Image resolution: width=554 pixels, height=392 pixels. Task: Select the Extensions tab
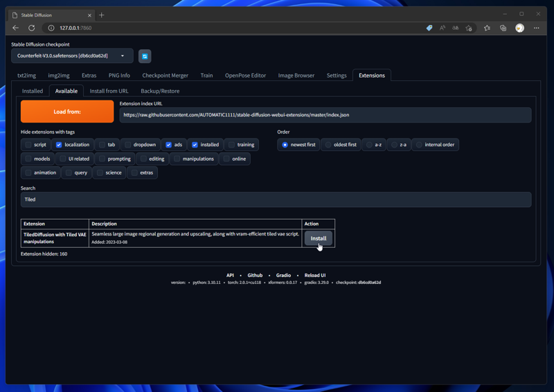click(x=372, y=75)
